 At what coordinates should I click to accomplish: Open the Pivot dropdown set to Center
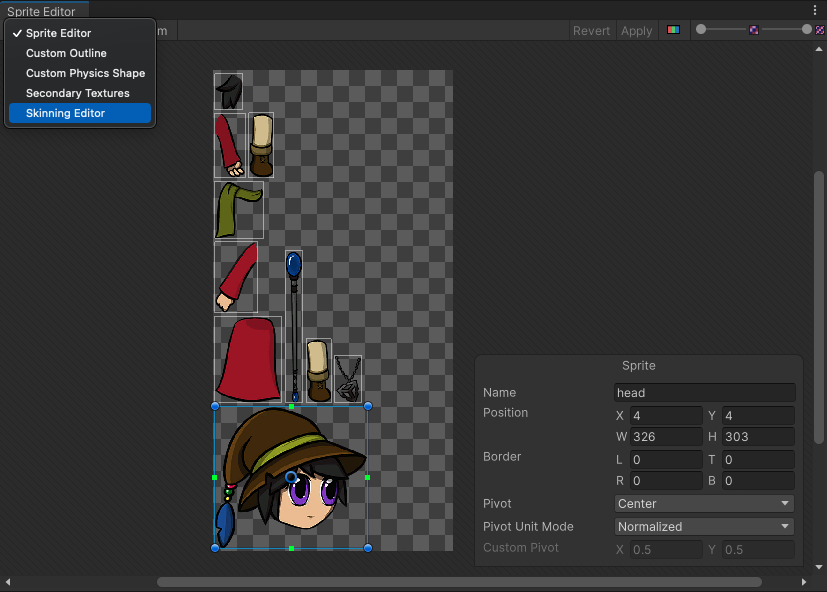(x=704, y=504)
